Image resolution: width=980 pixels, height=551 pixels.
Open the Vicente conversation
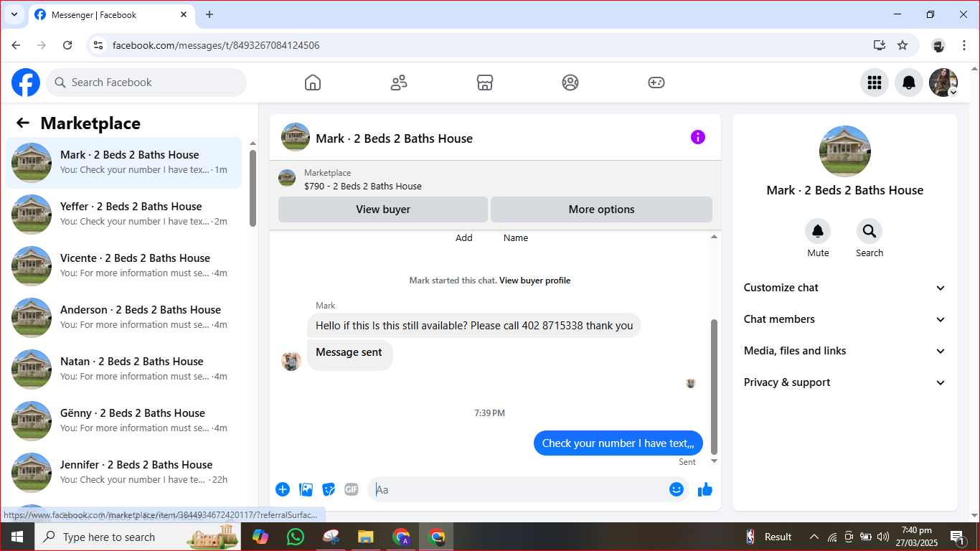tap(124, 266)
